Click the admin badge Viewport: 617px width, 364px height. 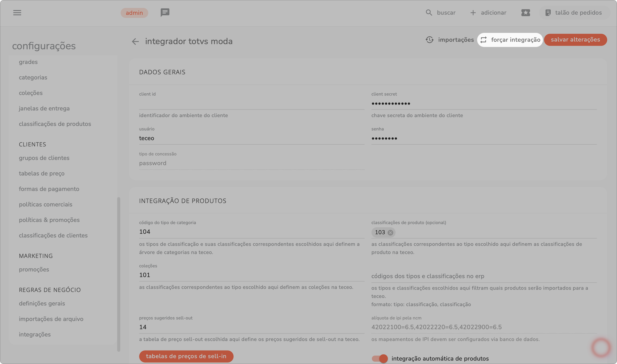pos(134,13)
